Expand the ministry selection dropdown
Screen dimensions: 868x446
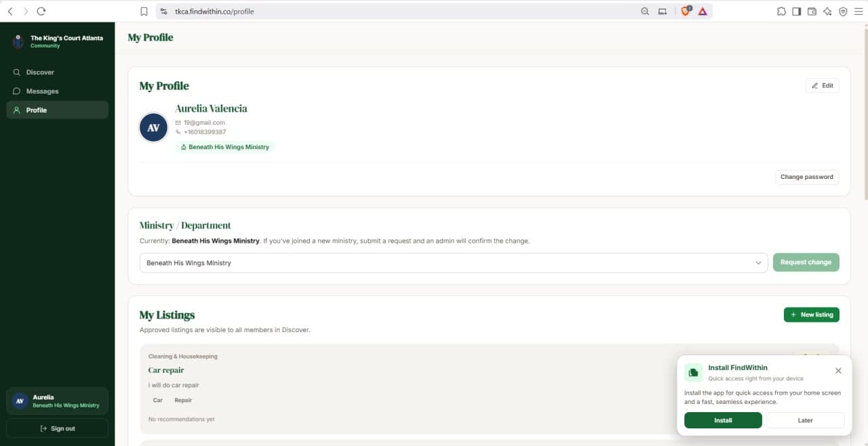[454, 263]
